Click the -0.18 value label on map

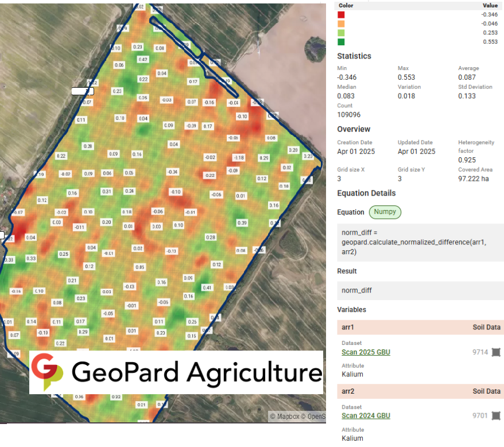[238, 157]
